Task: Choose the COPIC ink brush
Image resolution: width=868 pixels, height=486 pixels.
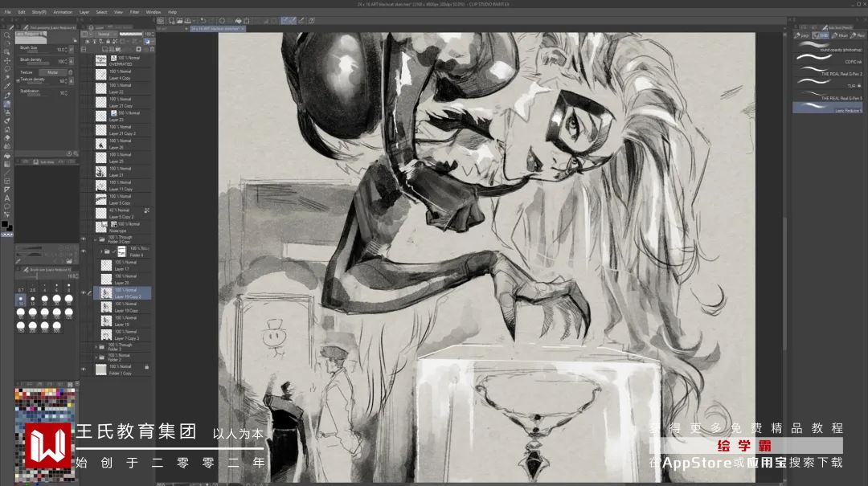Action: click(828, 59)
